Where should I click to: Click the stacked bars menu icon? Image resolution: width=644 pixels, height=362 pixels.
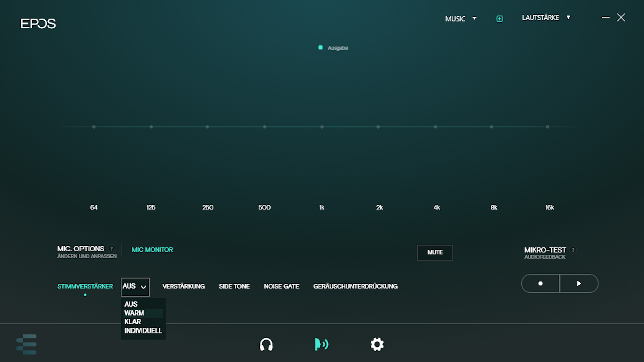pyautogui.click(x=26, y=344)
